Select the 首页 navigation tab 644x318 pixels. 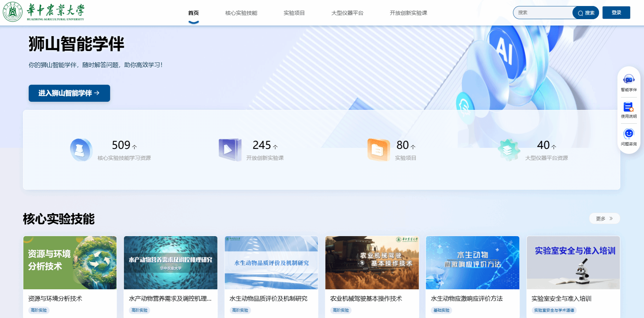(193, 13)
